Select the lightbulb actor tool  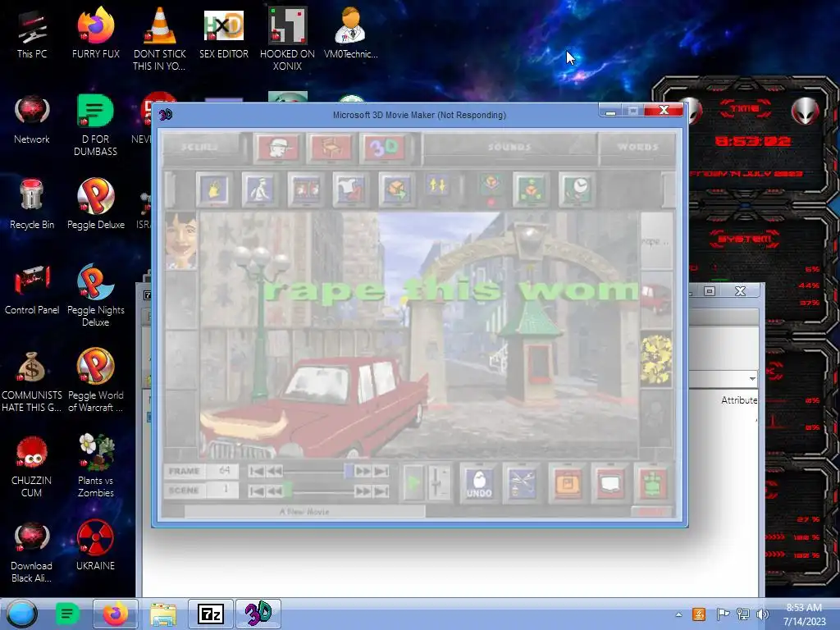pos(214,189)
